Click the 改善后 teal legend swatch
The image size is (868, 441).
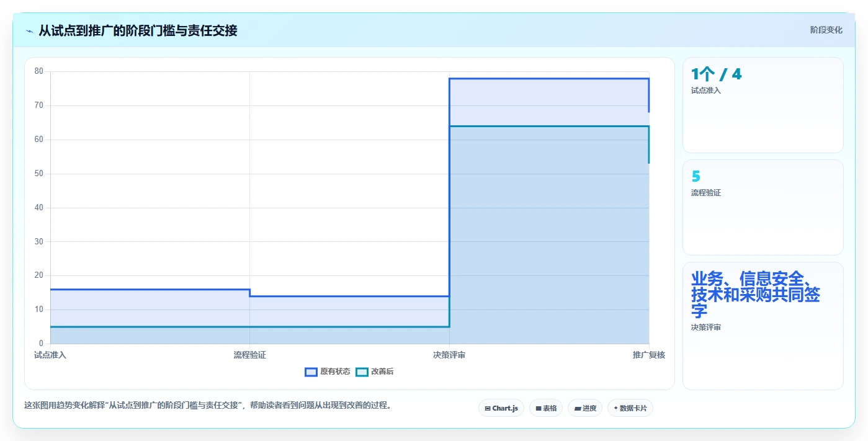pyautogui.click(x=362, y=372)
